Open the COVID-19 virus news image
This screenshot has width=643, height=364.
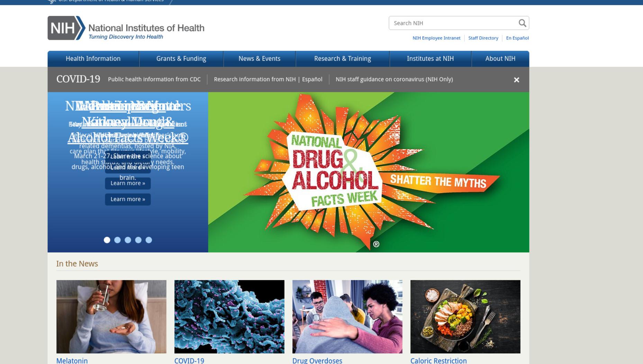229,317
